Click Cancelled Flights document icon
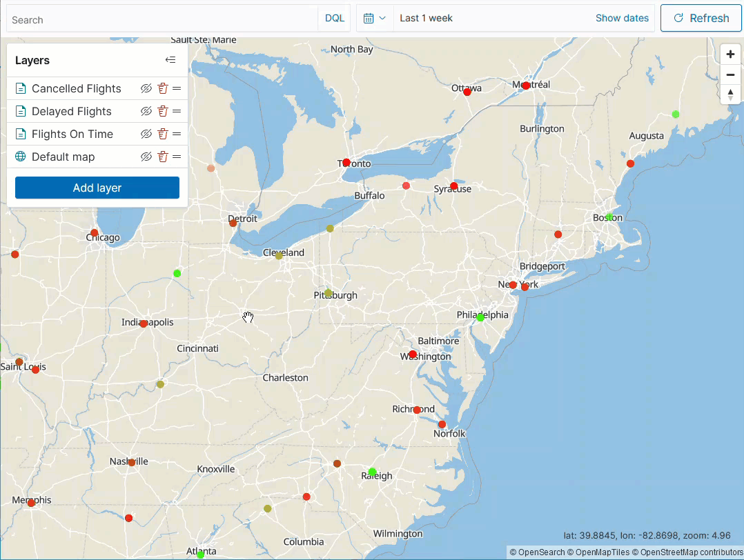 click(x=21, y=88)
